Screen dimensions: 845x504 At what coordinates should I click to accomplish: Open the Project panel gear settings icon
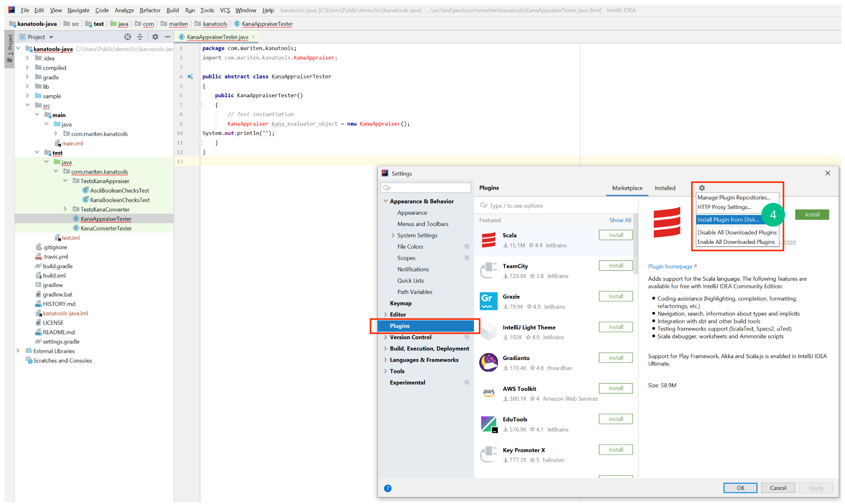pyautogui.click(x=155, y=37)
